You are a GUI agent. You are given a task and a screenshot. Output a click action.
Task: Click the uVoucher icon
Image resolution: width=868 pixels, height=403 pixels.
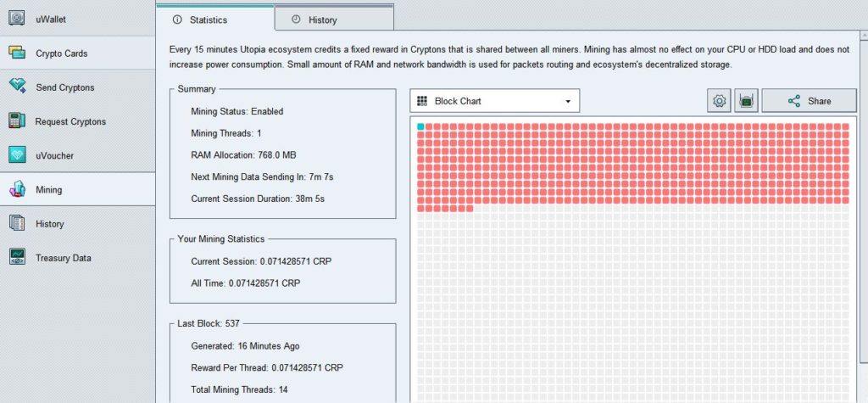(x=17, y=155)
